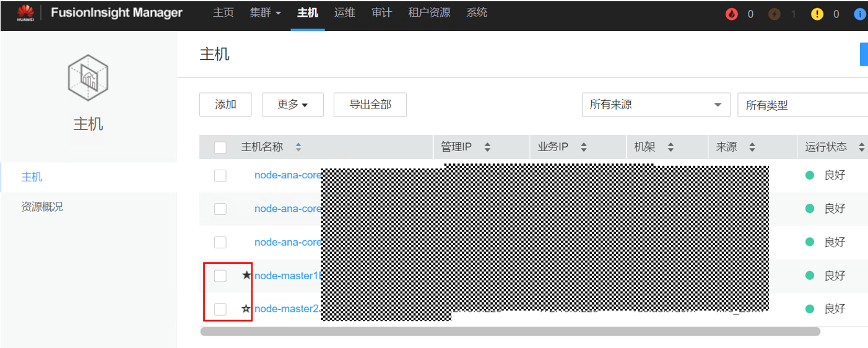Toggle the select-all checkbox in table header

pos(220,147)
